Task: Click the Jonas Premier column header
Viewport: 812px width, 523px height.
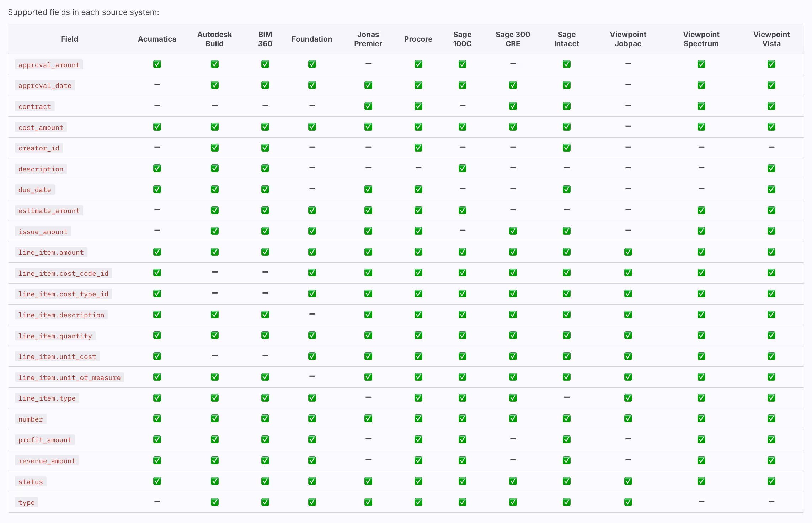Action: pyautogui.click(x=368, y=39)
